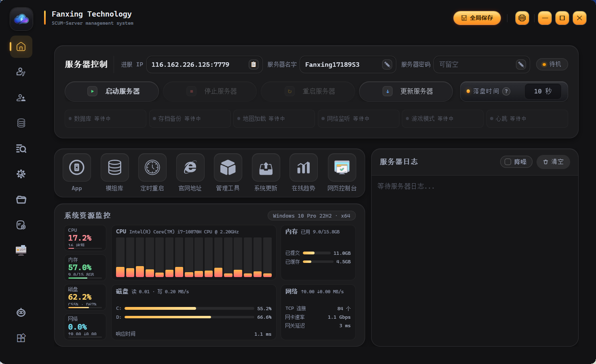The width and height of the screenshot is (596, 364).
Task: Edit server name with pencil icon
Action: (x=387, y=65)
